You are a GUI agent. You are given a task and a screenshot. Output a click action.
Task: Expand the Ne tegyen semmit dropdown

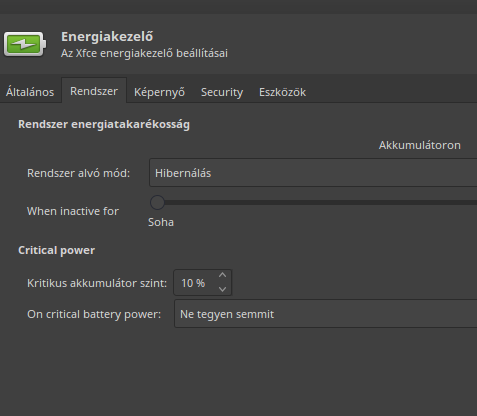point(326,314)
